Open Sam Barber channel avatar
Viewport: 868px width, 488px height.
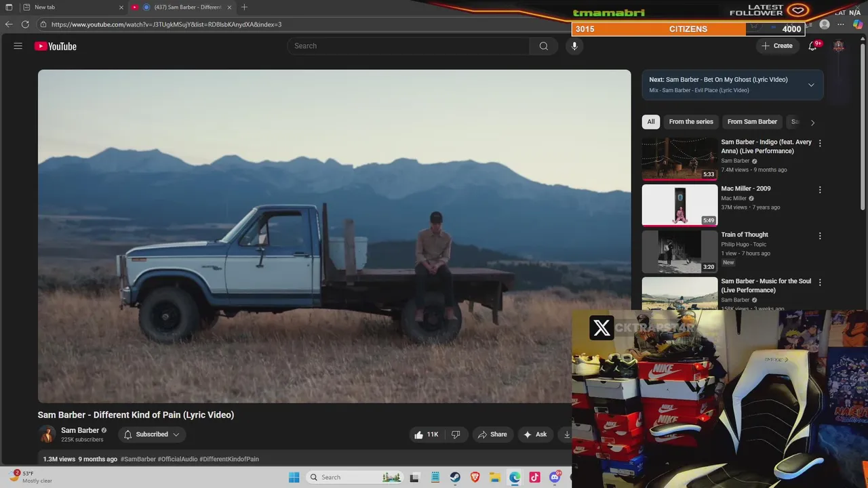[47, 434]
